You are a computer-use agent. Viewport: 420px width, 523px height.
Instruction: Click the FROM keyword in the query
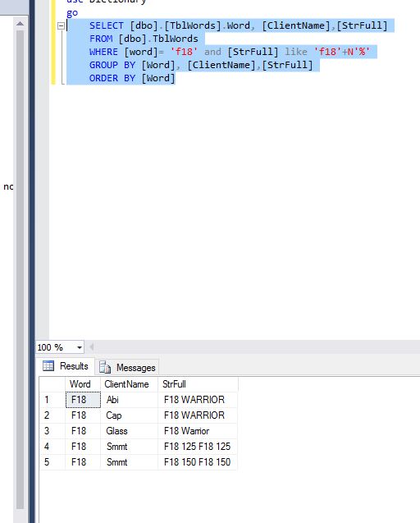click(101, 39)
